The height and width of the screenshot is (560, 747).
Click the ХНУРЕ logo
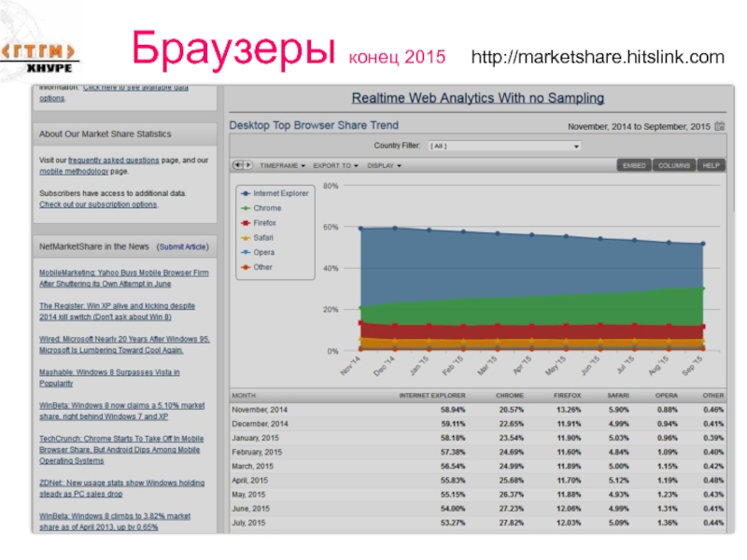coord(39,58)
